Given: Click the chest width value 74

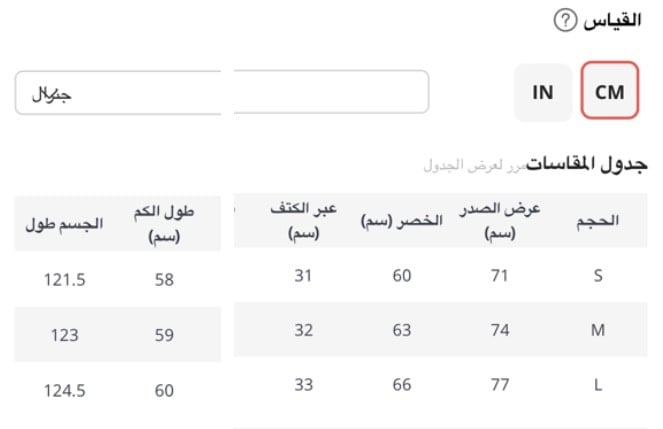Looking at the screenshot, I should 500,330.
